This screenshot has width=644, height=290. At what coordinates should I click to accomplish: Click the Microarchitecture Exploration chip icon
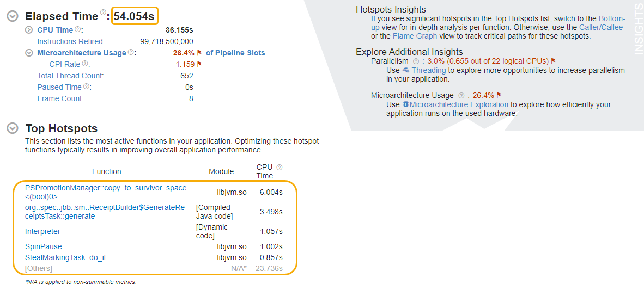click(x=405, y=104)
